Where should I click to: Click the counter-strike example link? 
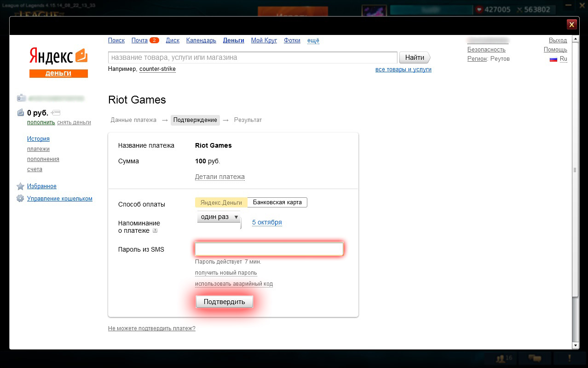[157, 69]
